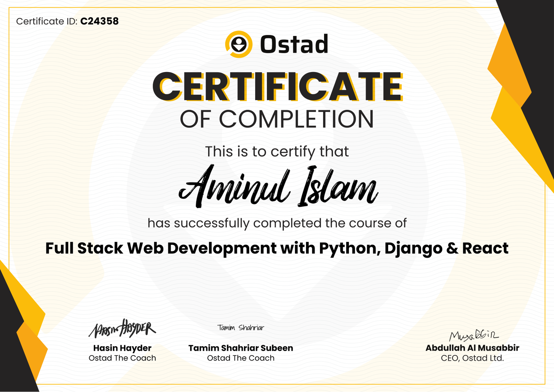Screen dimensions: 554x392
Task: Click the "This is to certify that" line
Action: pos(277,152)
